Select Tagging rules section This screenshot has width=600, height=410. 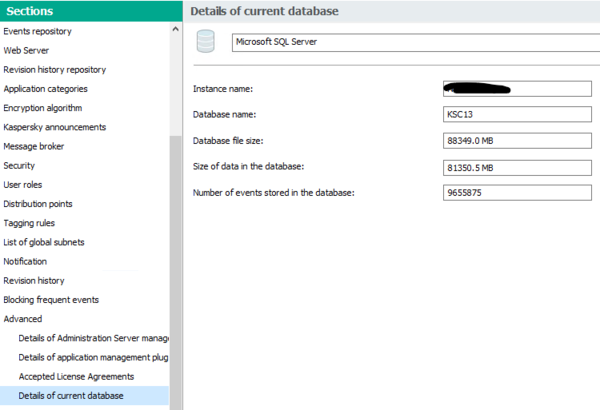29,223
